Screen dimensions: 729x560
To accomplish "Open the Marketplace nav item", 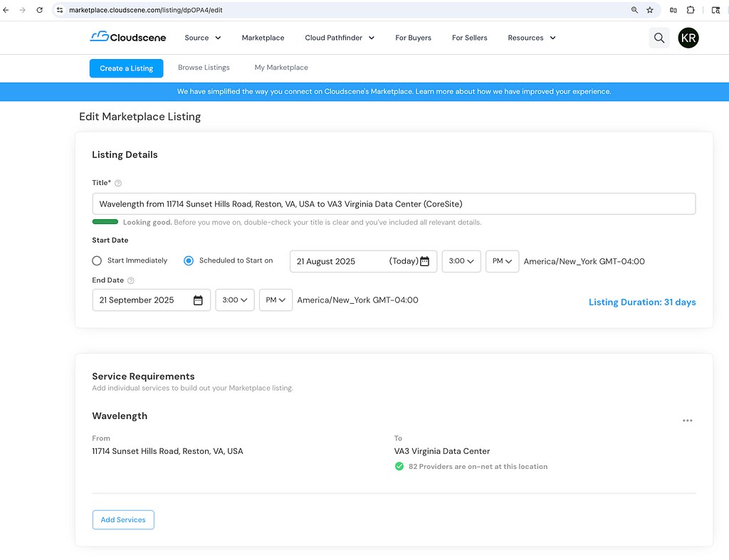I will [263, 38].
